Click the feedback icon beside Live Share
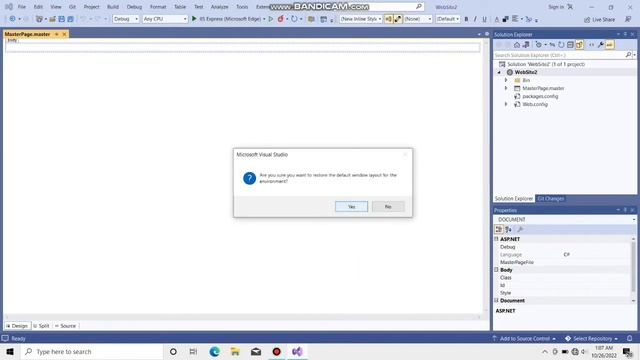 pyautogui.click(x=628, y=19)
